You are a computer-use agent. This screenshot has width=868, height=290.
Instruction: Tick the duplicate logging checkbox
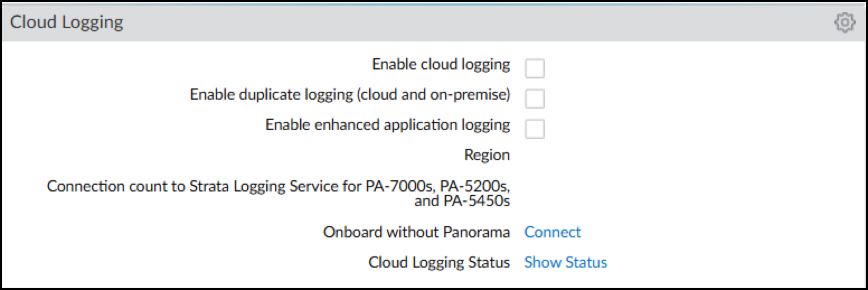pos(535,99)
